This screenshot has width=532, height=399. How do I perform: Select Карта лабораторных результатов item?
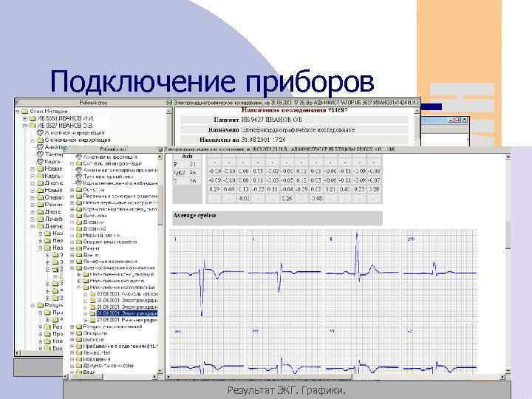120,209
